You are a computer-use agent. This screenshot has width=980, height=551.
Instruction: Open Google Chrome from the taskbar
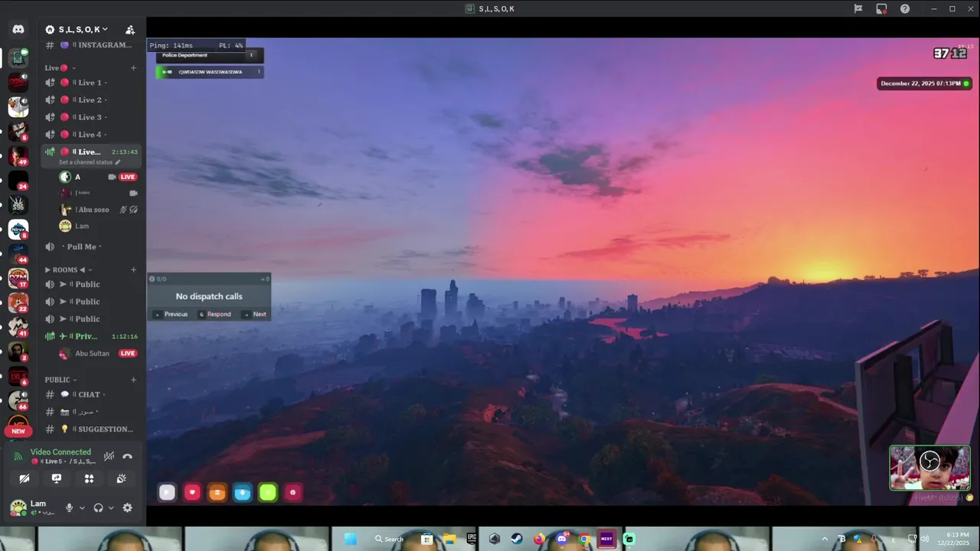tap(584, 539)
